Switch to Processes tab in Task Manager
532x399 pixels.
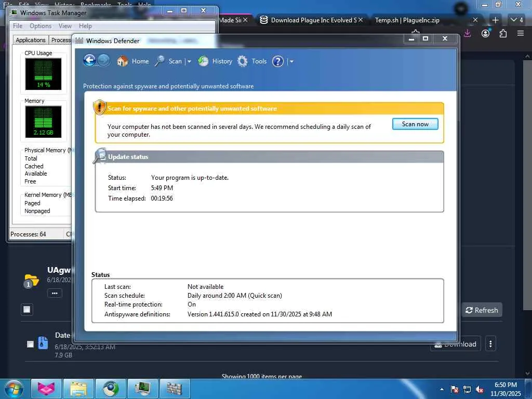[x=60, y=40]
